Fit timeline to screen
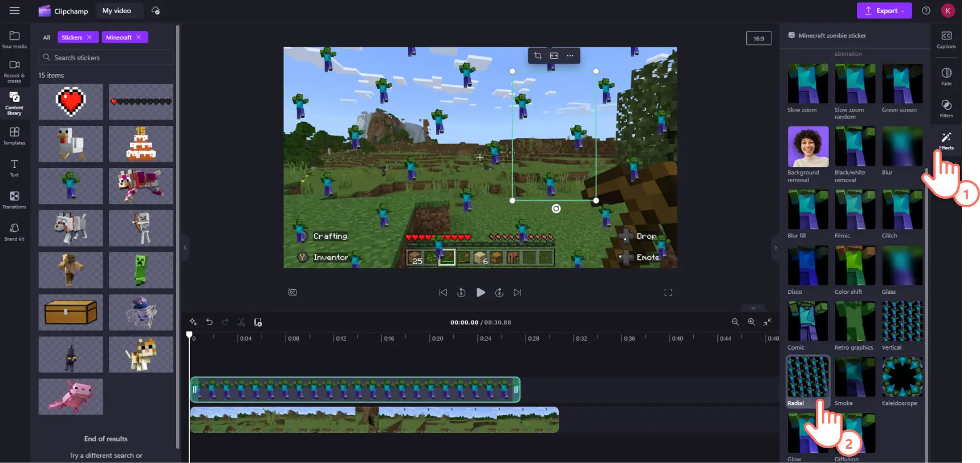 [767, 322]
